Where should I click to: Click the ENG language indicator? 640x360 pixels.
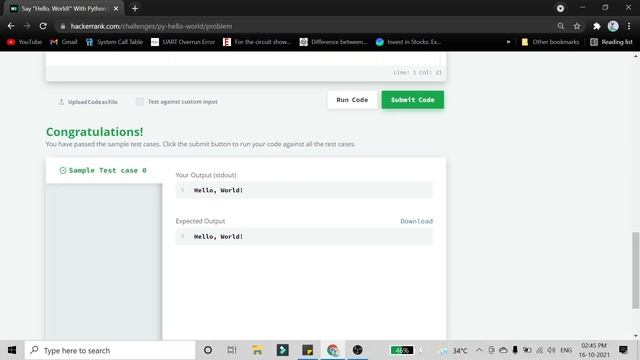(x=566, y=350)
